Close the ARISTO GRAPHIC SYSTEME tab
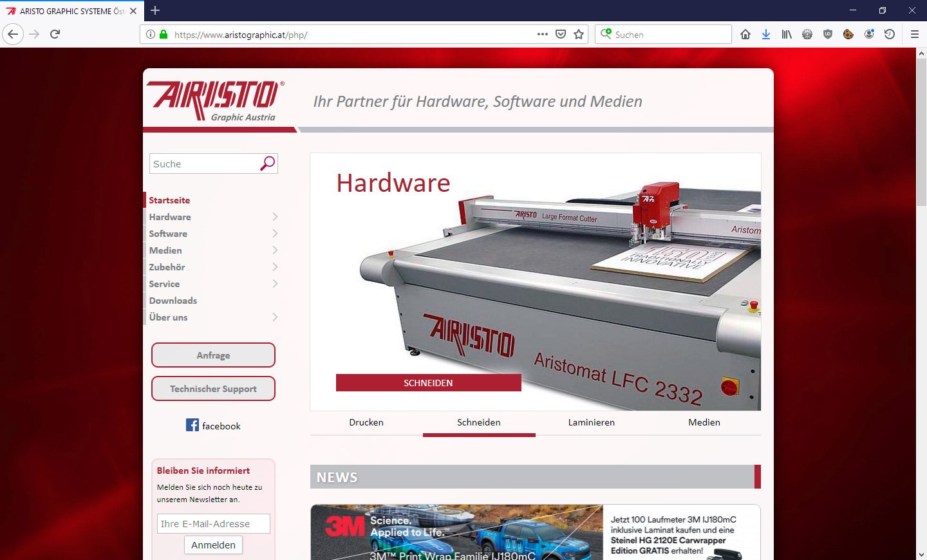Image resolution: width=927 pixels, height=560 pixels. pyautogui.click(x=133, y=11)
